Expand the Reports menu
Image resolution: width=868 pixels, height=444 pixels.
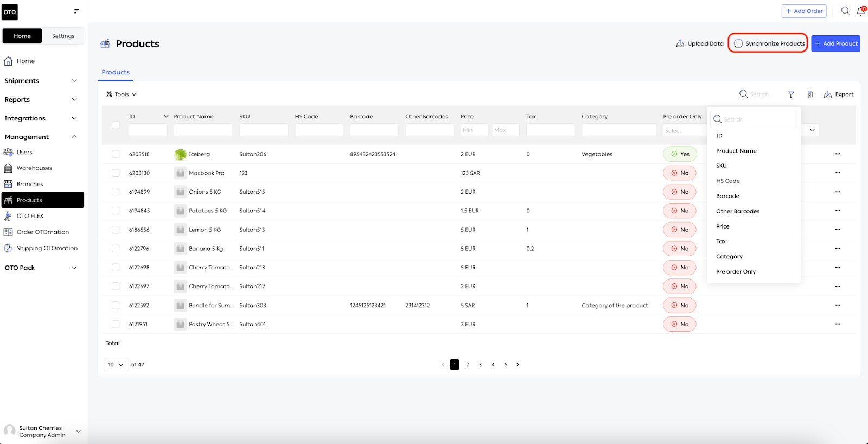click(x=41, y=100)
